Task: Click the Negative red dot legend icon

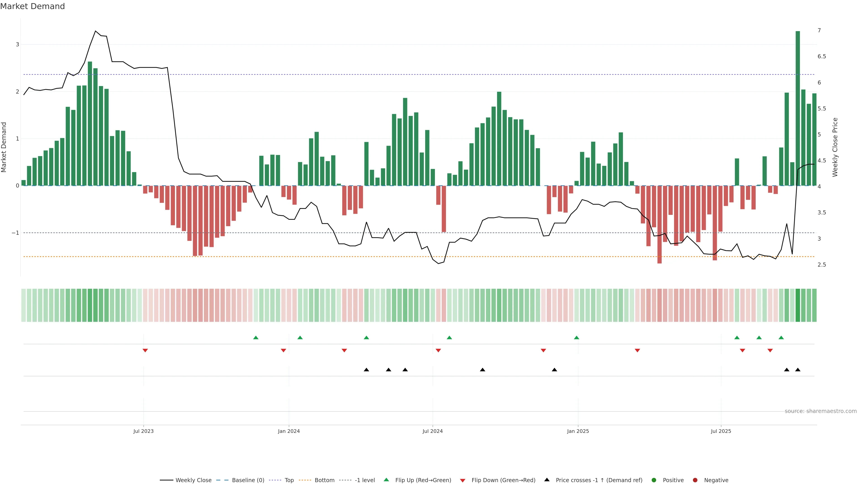Action: click(695, 480)
